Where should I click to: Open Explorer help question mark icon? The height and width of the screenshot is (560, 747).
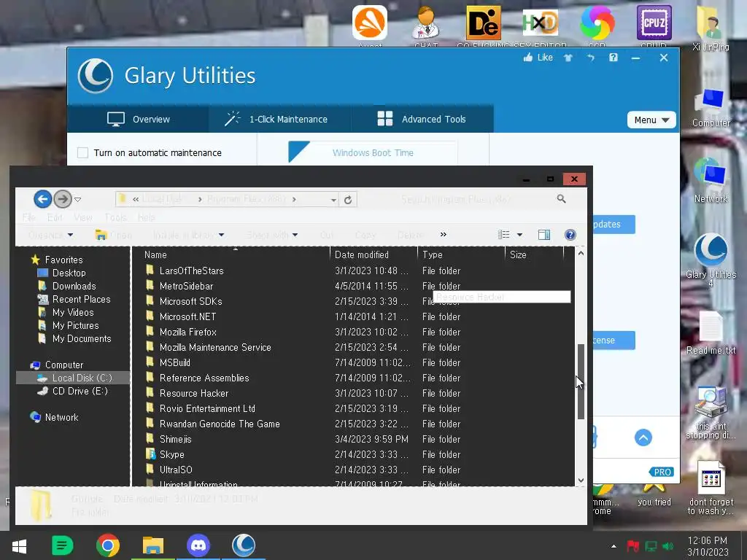point(570,234)
